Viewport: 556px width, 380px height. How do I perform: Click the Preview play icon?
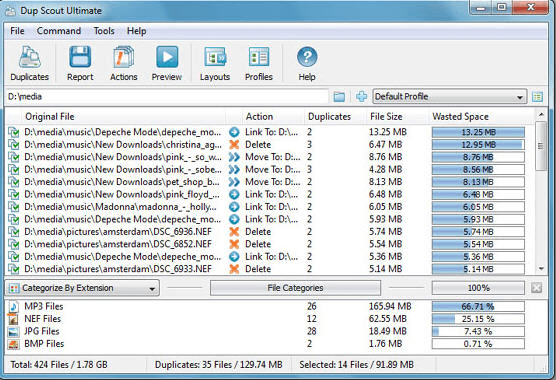coord(167,57)
